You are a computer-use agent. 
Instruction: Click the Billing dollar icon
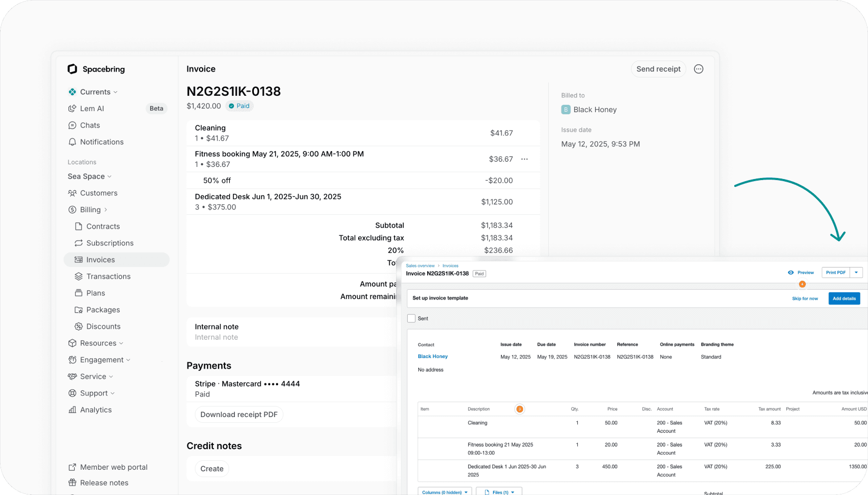click(x=72, y=210)
